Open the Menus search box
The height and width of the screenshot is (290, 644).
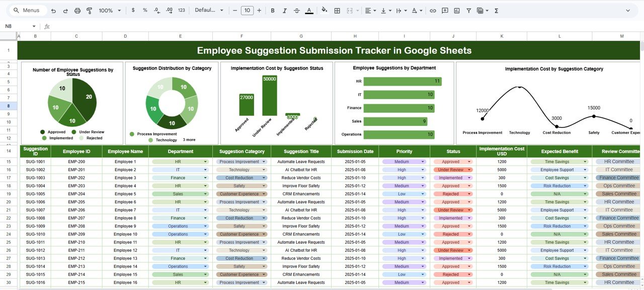tap(27, 10)
